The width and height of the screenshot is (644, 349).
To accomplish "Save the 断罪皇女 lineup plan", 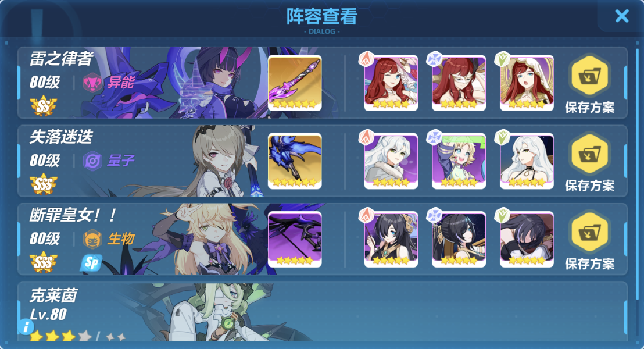I will (x=589, y=241).
